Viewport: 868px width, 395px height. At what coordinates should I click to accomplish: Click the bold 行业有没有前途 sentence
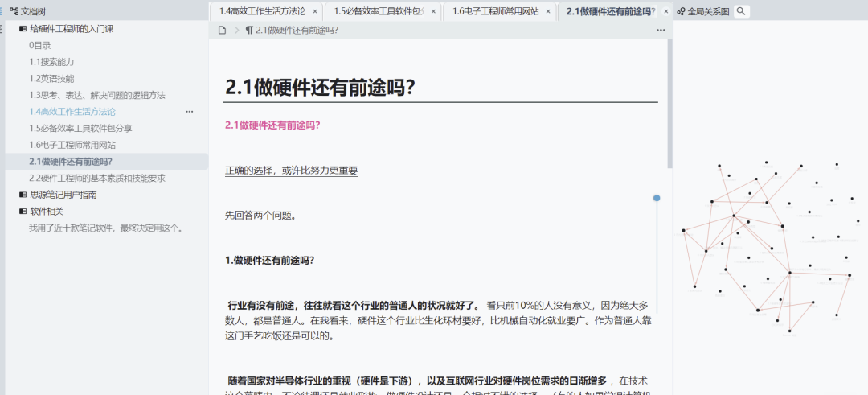355,305
